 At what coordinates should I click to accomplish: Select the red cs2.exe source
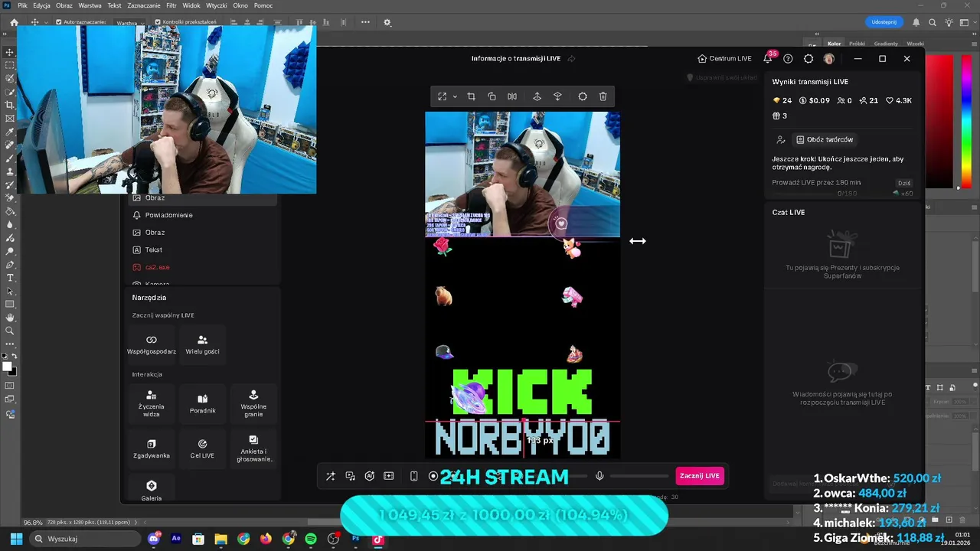(x=202, y=267)
